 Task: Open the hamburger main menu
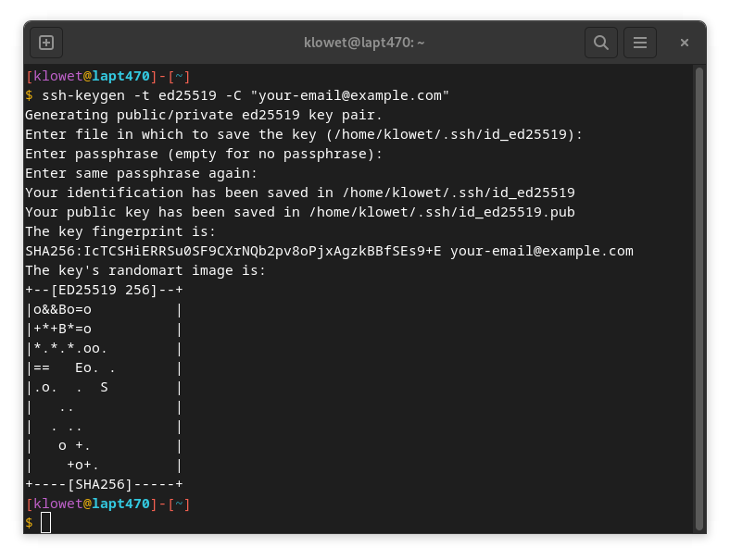point(639,43)
